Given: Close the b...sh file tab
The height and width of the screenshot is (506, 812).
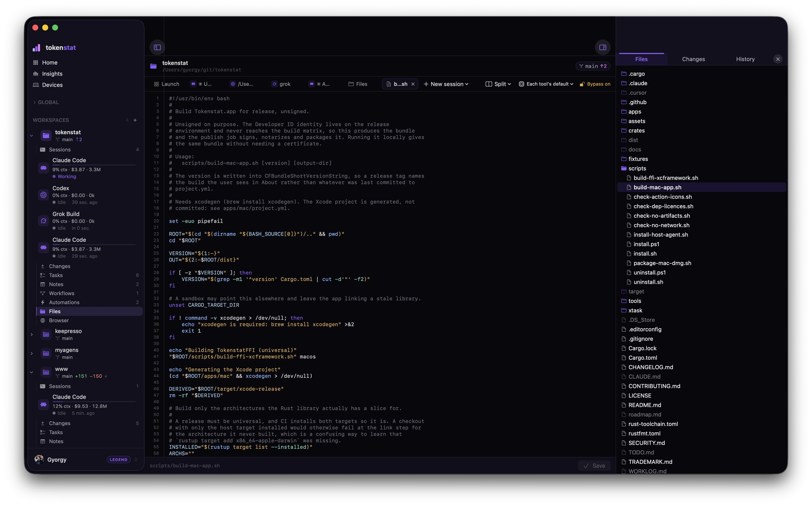Looking at the screenshot, I should (413, 84).
